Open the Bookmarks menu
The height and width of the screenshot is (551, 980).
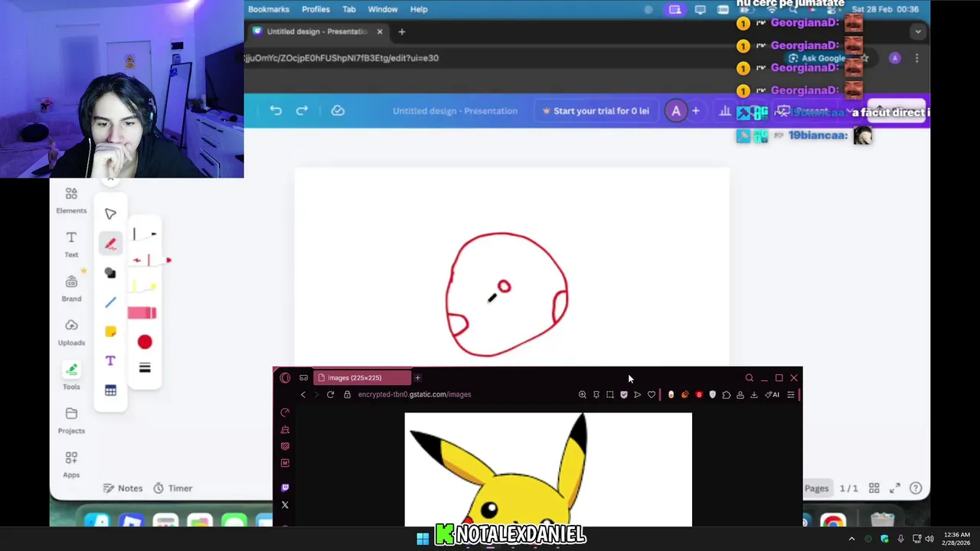[268, 9]
